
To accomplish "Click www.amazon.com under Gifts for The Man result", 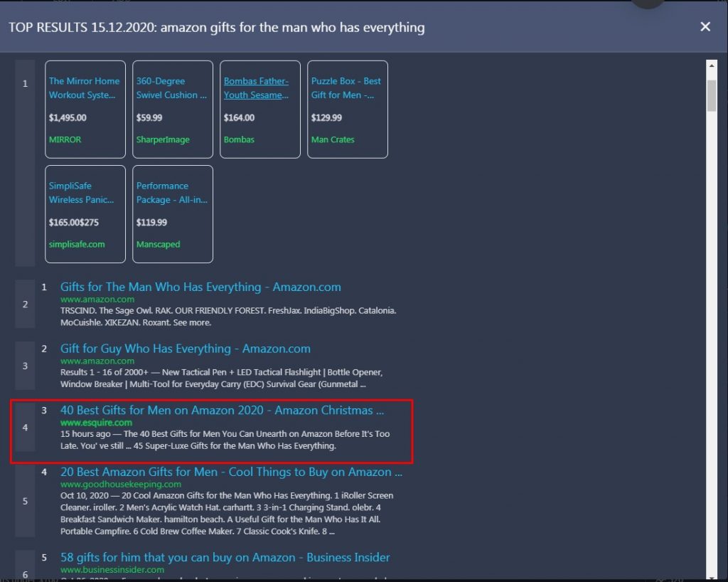I will 97,299.
